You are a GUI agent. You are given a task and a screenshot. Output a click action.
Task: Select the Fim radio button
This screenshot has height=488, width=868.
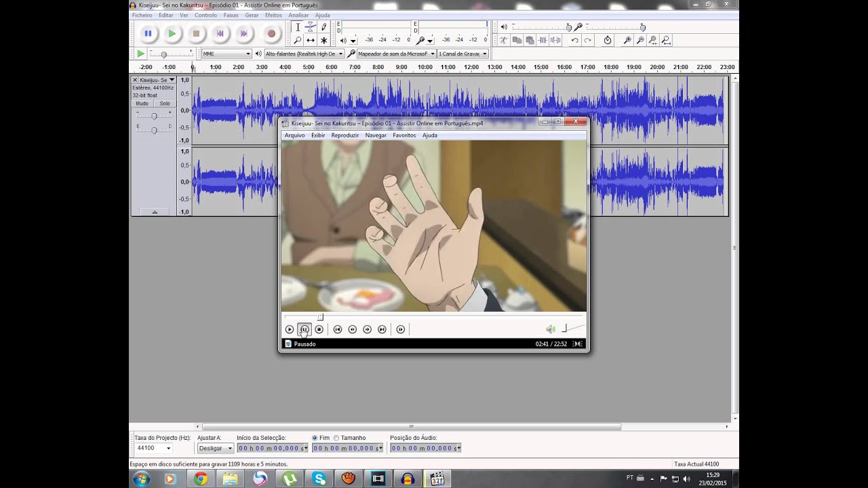pos(315,438)
